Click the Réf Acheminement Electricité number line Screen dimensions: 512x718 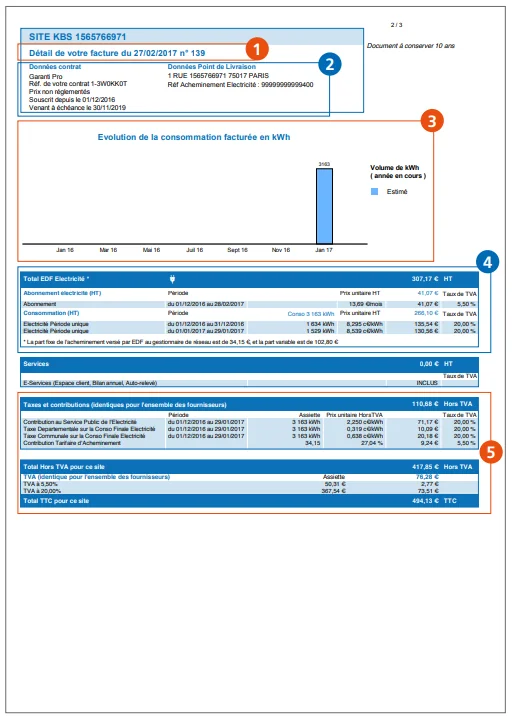coord(240,85)
